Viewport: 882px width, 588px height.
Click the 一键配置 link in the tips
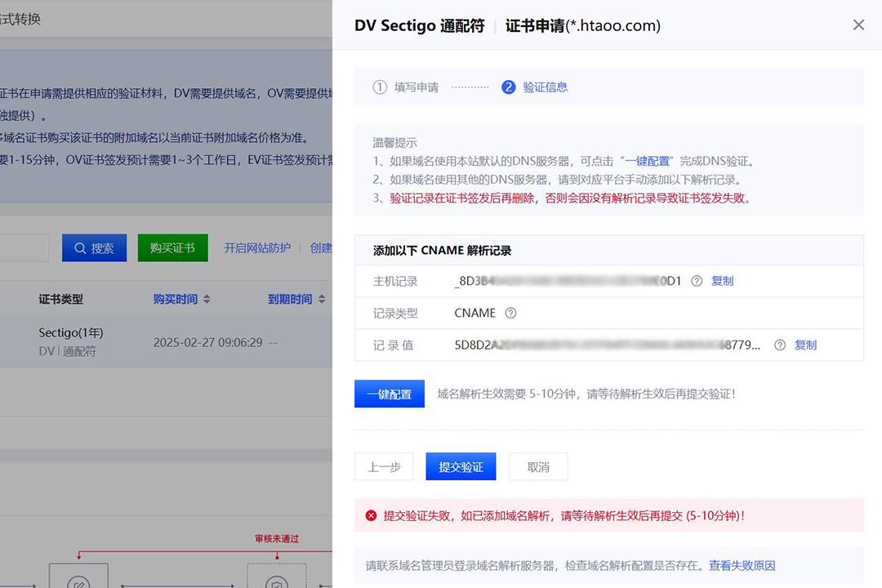click(x=647, y=161)
